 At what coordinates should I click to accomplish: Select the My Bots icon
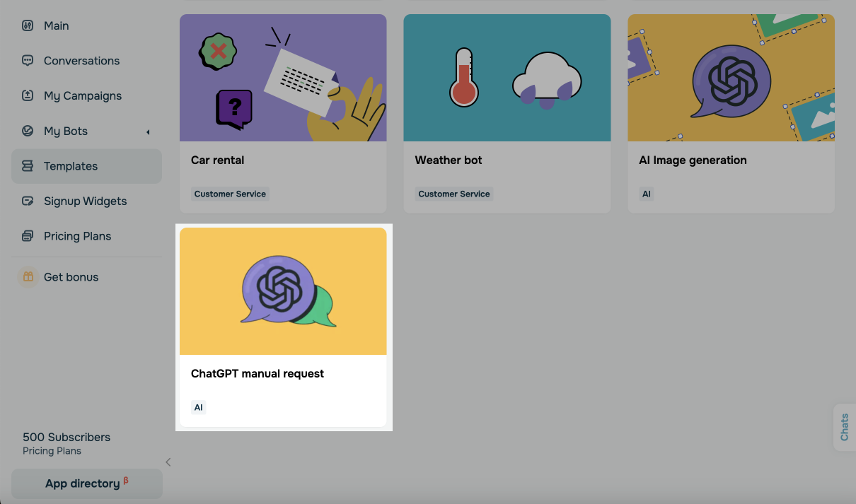(x=28, y=131)
